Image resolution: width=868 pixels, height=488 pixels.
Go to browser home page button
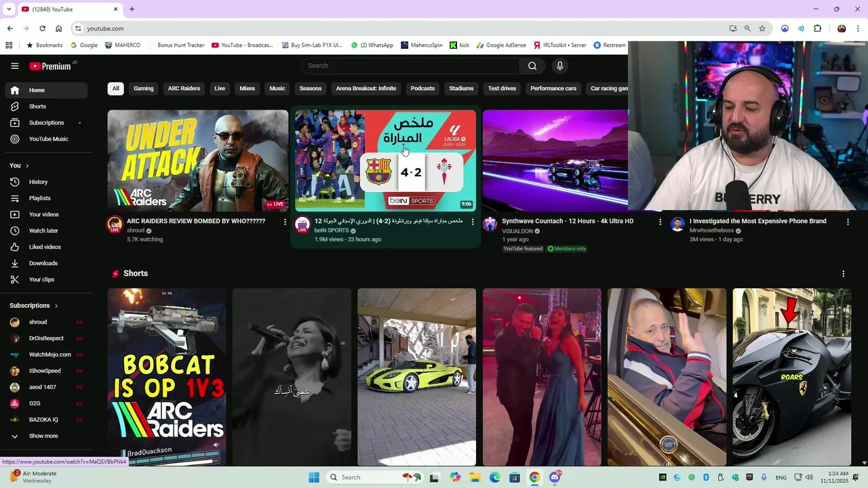tap(59, 28)
